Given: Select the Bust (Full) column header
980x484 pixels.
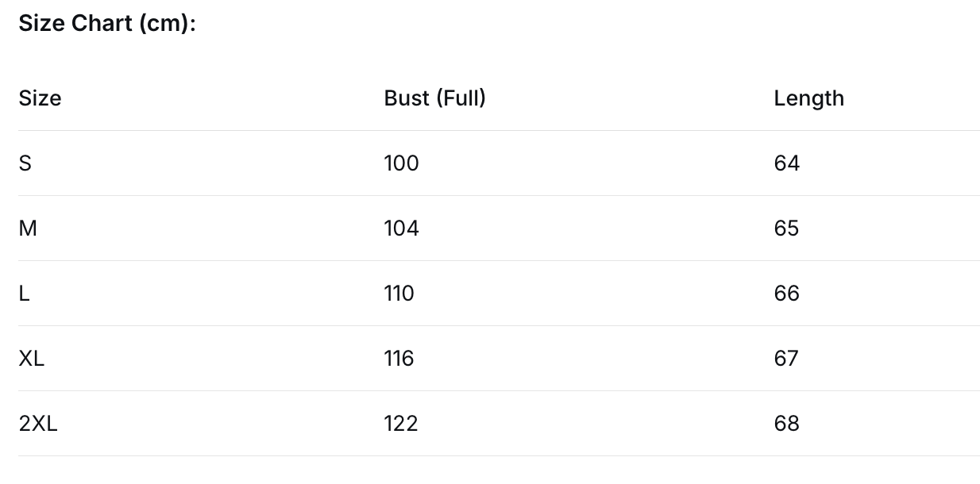Looking at the screenshot, I should tap(434, 98).
